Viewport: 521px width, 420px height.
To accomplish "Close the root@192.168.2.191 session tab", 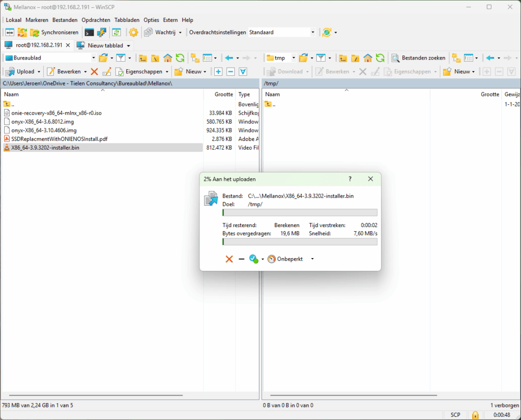I will pyautogui.click(x=68, y=45).
